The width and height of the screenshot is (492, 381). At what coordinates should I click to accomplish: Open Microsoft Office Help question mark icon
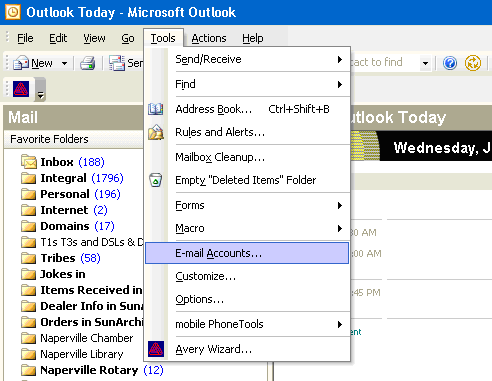tap(450, 63)
